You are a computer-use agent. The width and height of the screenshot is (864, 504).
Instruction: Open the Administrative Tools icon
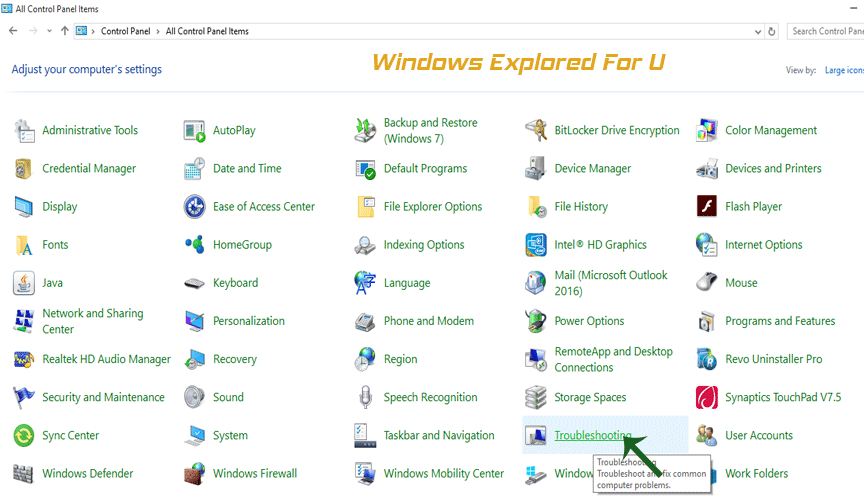point(24,131)
